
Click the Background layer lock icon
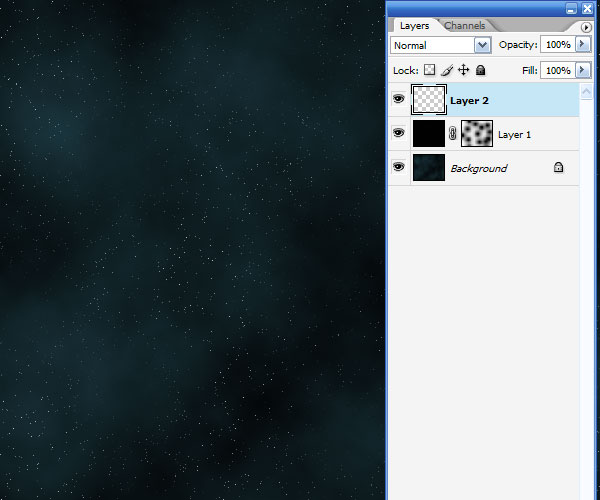click(x=558, y=167)
